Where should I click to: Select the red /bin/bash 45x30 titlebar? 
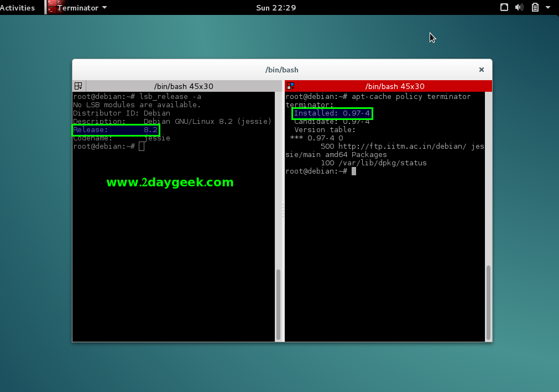[394, 86]
